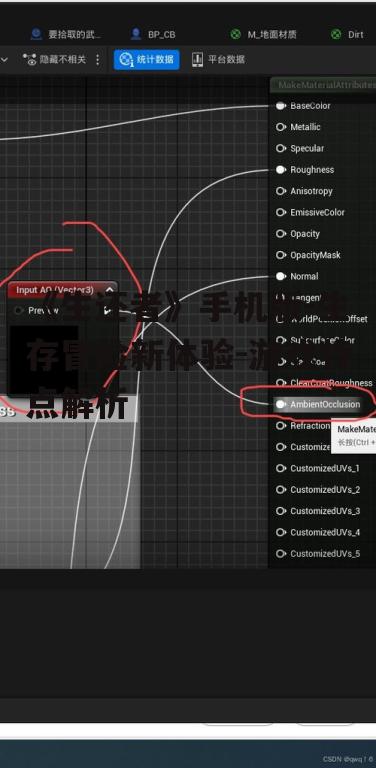This screenshot has width=376, height=768.
Task: Open 平台数据 platform stats
Action: tap(218, 60)
